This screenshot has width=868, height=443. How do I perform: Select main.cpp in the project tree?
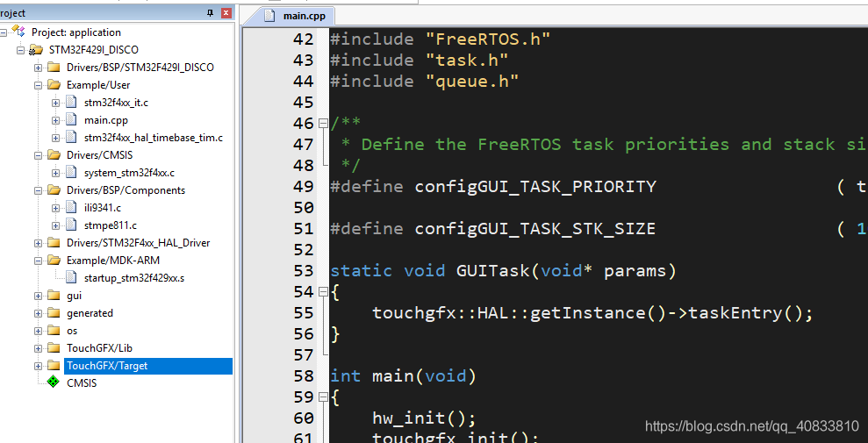click(x=106, y=120)
